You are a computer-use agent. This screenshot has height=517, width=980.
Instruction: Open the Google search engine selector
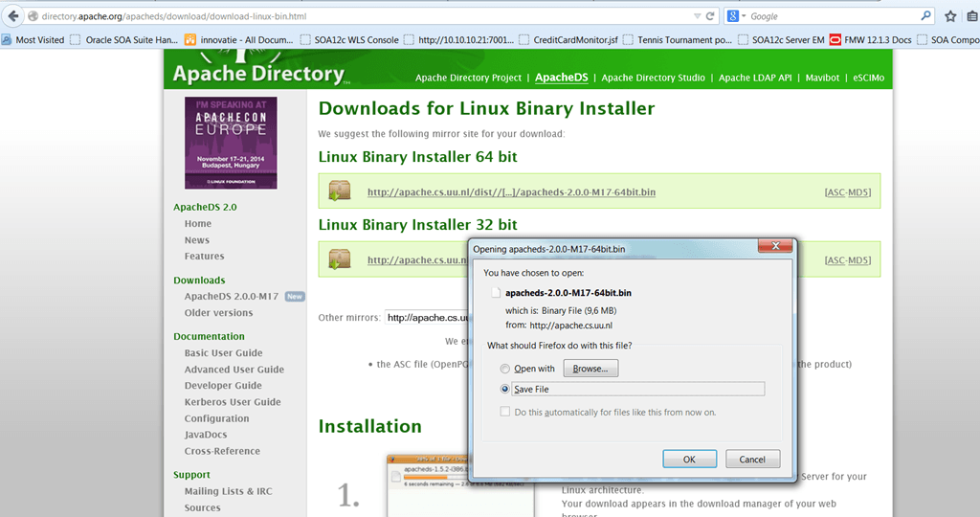737,16
